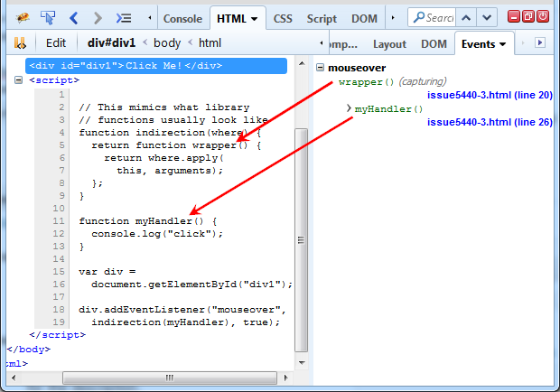Screen dimensions: 560x392
Task: Click the closing </body> tag
Action: pos(28,350)
